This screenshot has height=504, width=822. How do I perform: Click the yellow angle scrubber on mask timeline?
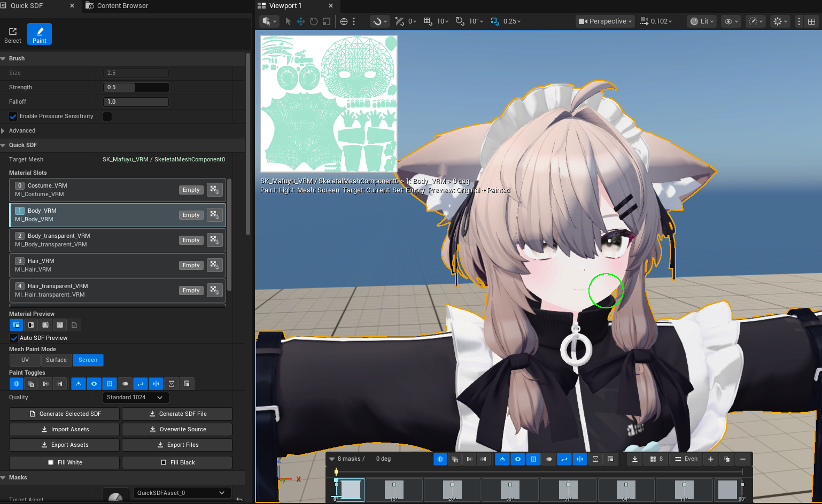coord(336,471)
